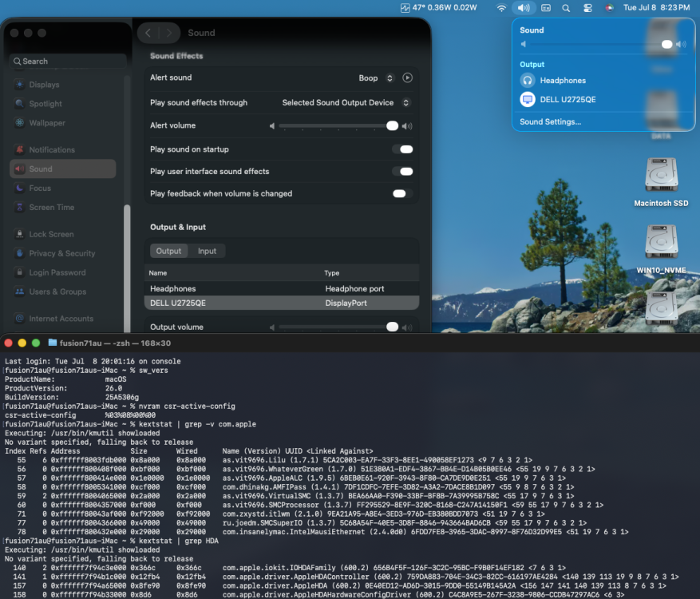The height and width of the screenshot is (599, 700).
Task: Switch to the Output tab
Action: tap(168, 251)
